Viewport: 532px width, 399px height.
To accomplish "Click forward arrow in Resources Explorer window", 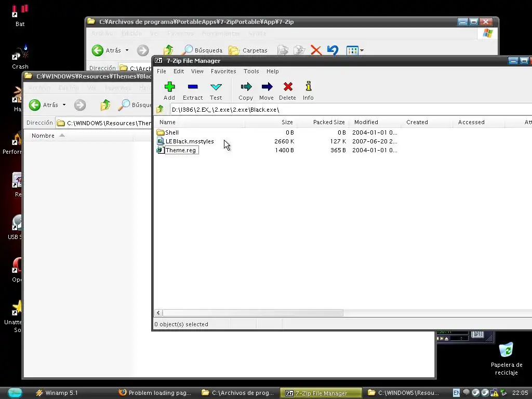I will [x=80, y=105].
